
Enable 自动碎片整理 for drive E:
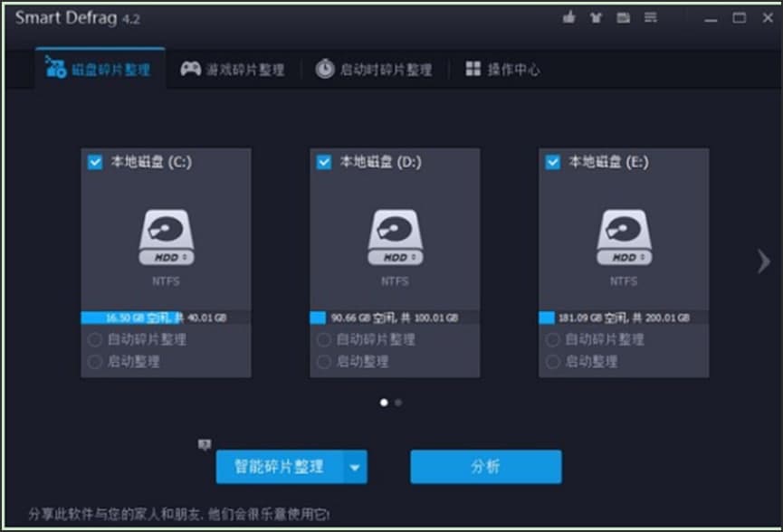tap(552, 340)
